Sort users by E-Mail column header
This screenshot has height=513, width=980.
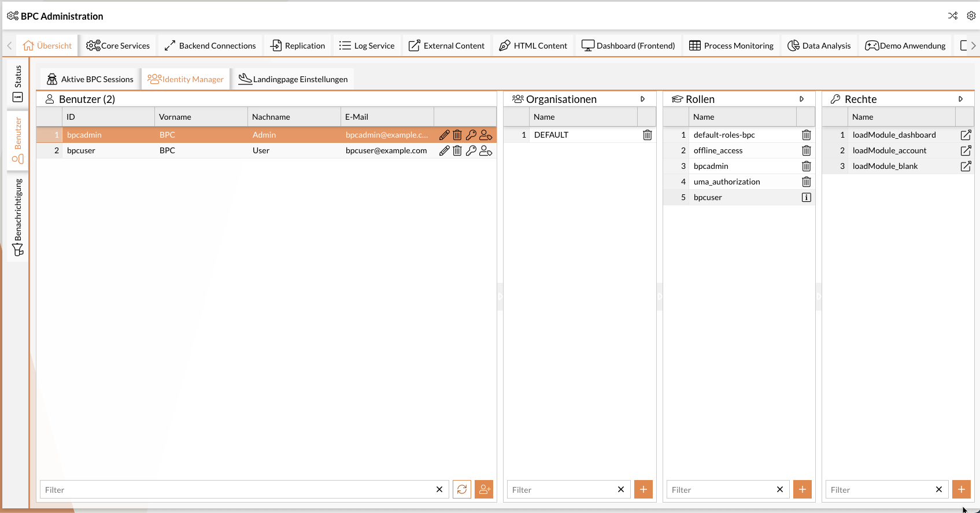pos(387,117)
